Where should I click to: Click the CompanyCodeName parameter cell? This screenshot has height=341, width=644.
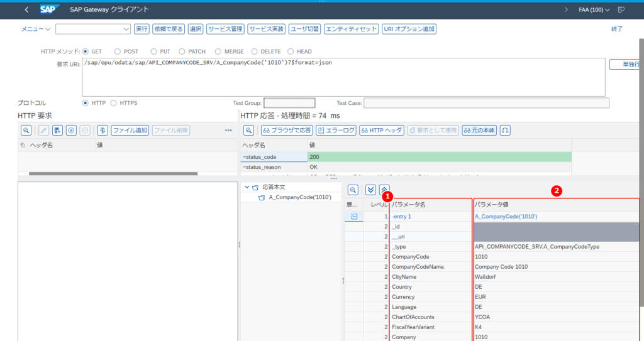click(431, 267)
